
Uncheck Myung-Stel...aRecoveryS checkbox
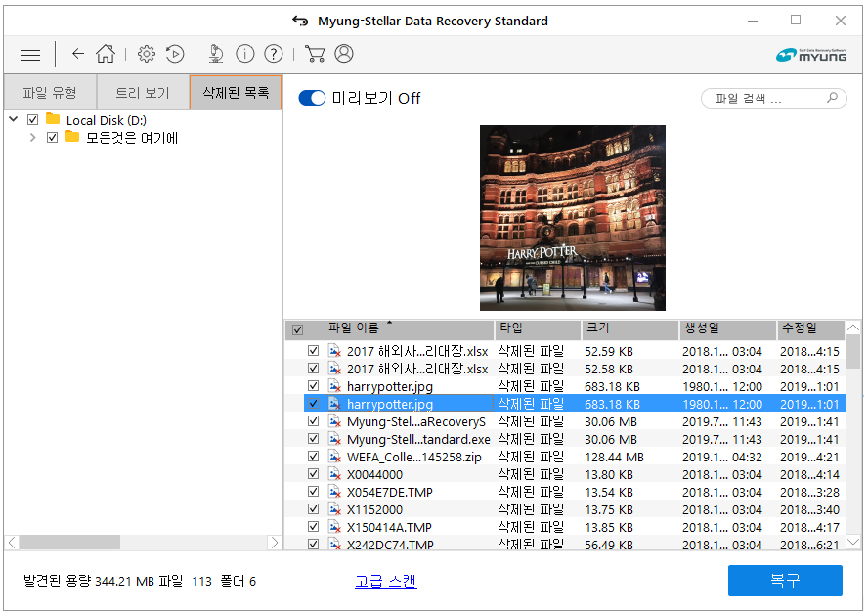point(313,420)
